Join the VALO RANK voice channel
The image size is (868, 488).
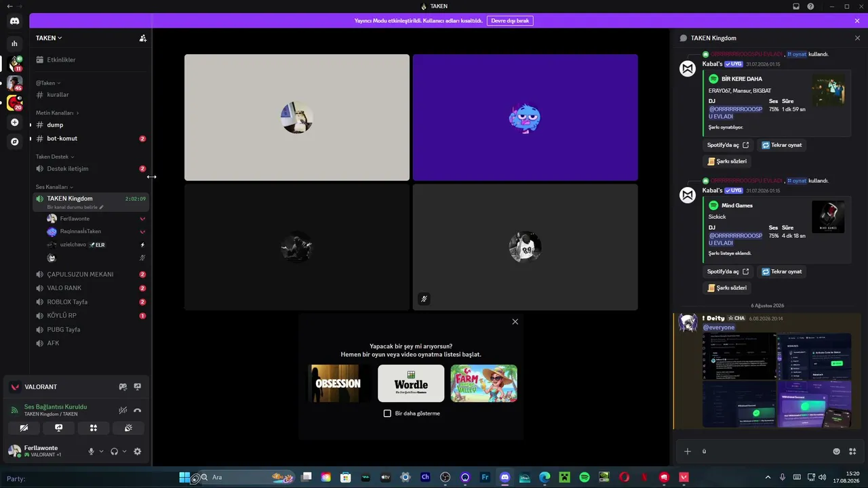(x=90, y=288)
